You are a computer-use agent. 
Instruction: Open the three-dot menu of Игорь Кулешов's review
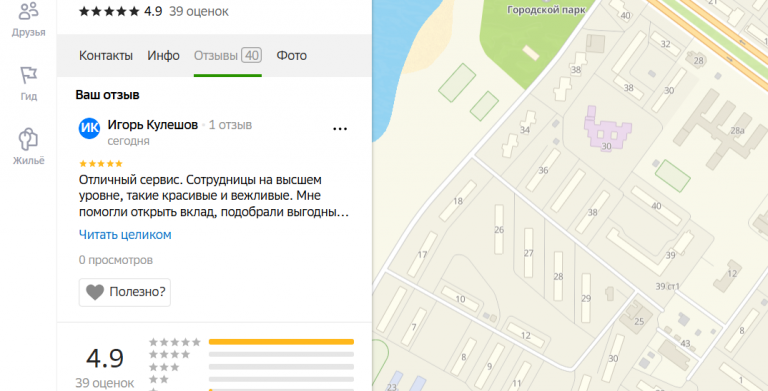point(340,129)
